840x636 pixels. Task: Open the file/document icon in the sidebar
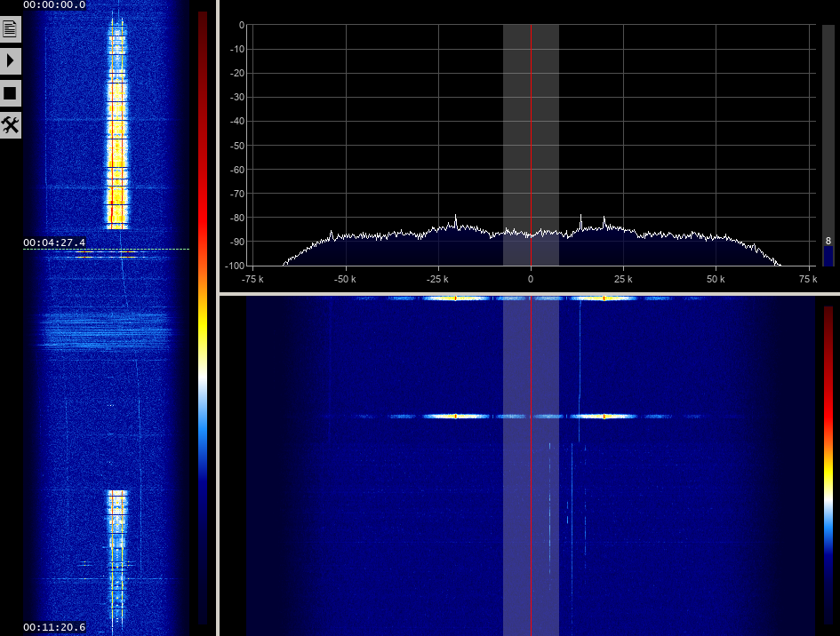[x=10, y=29]
